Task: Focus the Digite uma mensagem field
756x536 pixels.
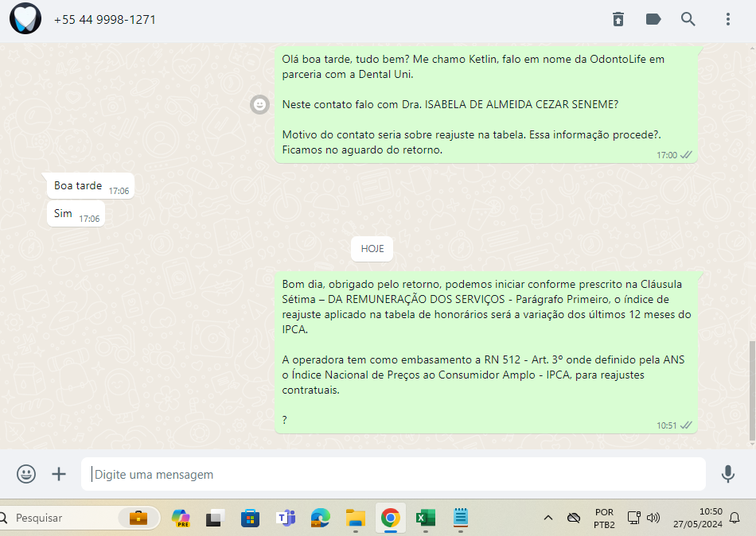Action: coord(393,474)
